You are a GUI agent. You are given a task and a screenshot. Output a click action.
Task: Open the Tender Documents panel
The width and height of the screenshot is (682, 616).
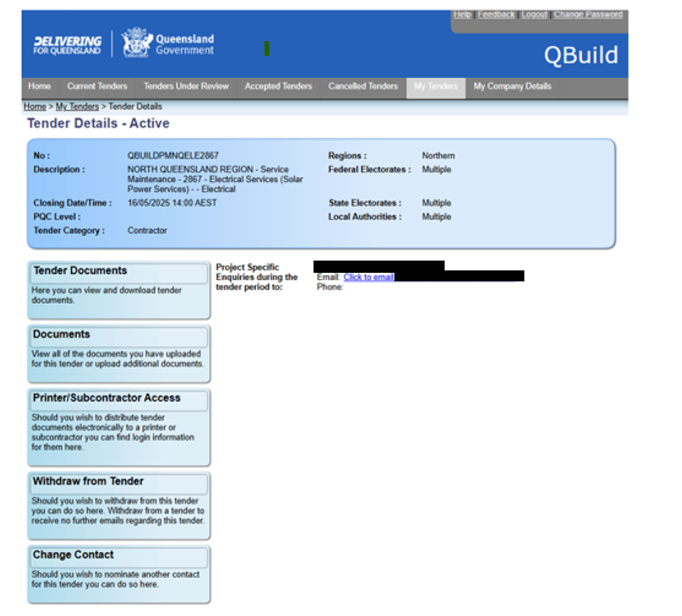pyautogui.click(x=80, y=271)
